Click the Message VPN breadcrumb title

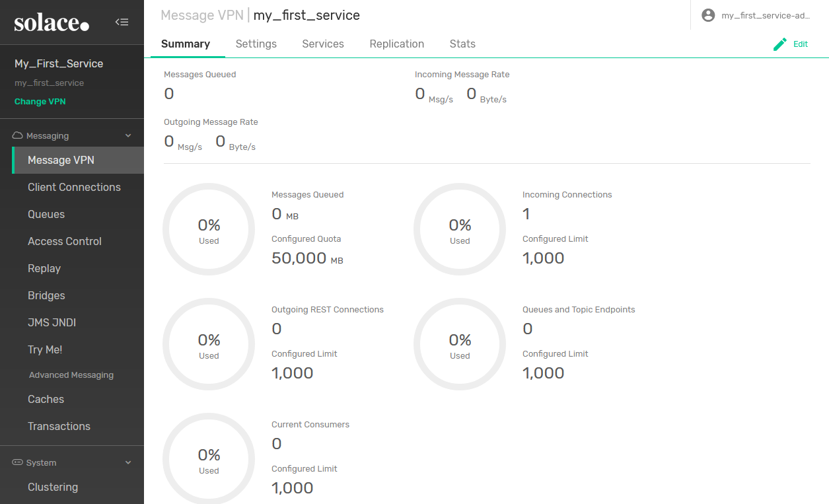202,15
